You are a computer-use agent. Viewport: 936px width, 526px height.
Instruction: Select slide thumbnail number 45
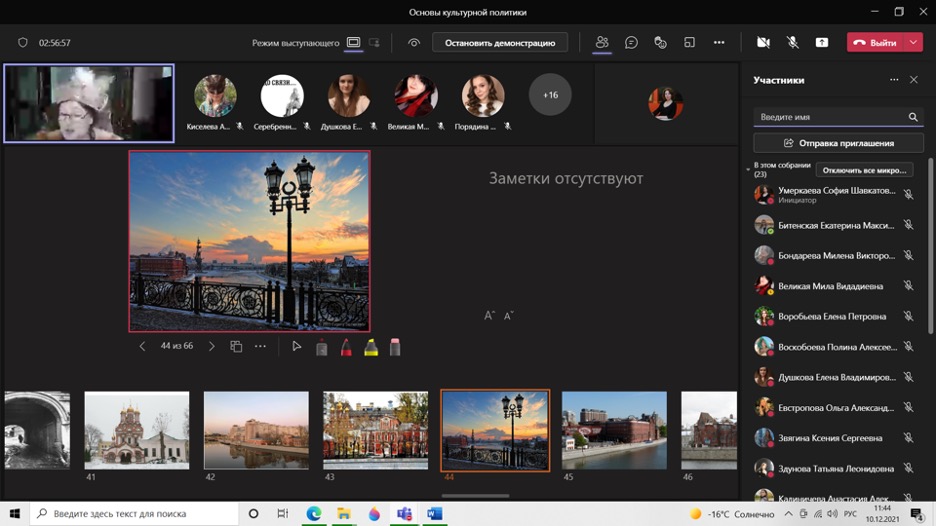pyautogui.click(x=614, y=430)
